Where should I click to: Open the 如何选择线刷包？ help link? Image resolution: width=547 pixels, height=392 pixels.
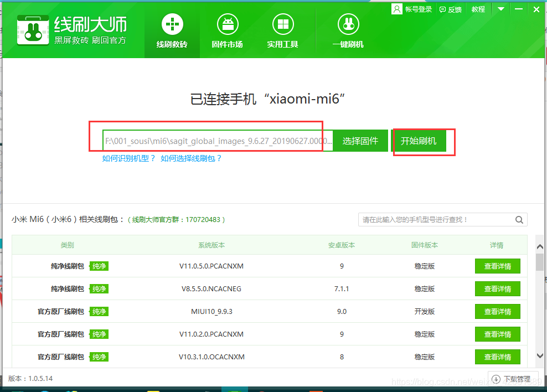[191, 158]
